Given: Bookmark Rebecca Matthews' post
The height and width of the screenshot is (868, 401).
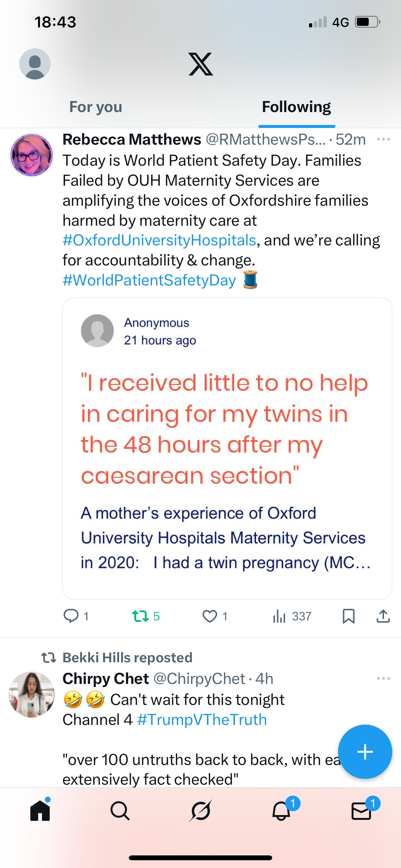Looking at the screenshot, I should tap(348, 616).
